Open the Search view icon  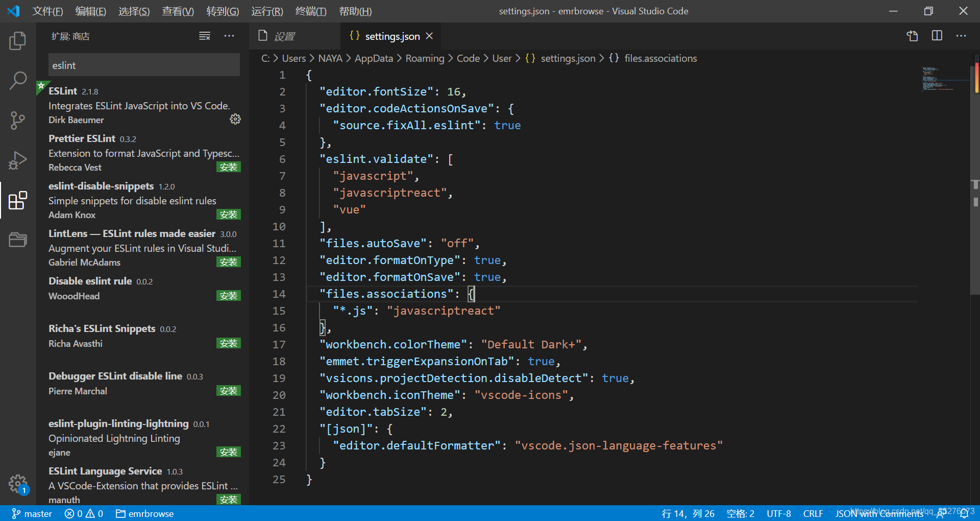[x=18, y=81]
